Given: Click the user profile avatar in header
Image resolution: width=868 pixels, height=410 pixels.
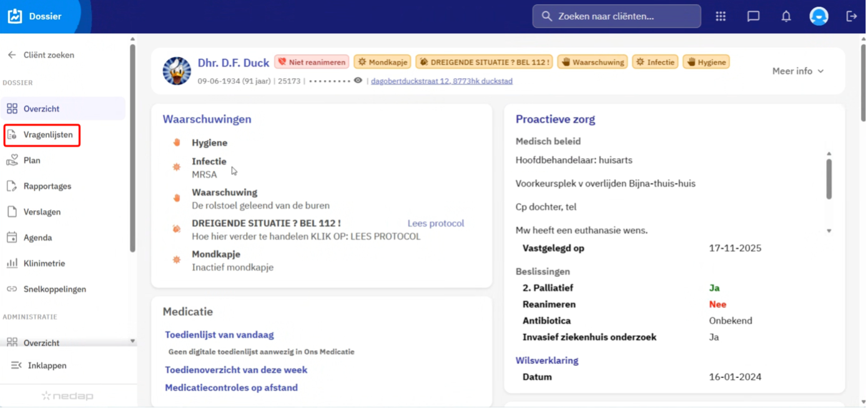Looking at the screenshot, I should (x=819, y=16).
